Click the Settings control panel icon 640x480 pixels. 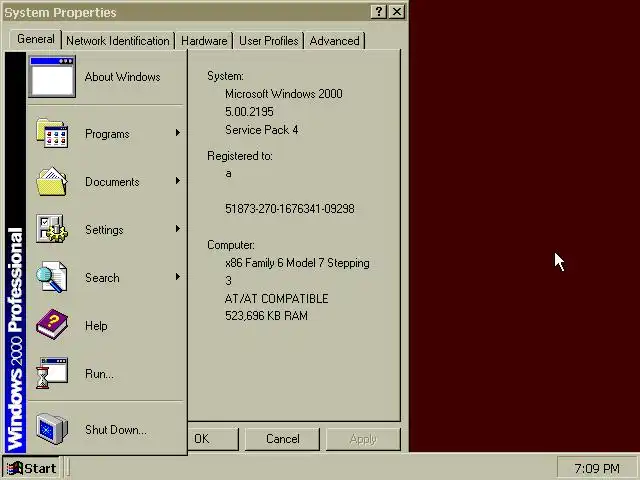tap(52, 229)
